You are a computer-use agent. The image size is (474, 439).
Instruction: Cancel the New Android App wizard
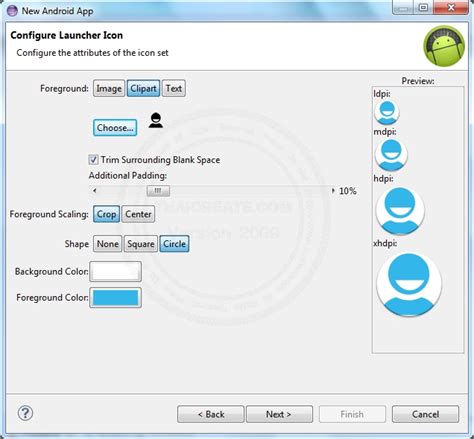click(425, 414)
